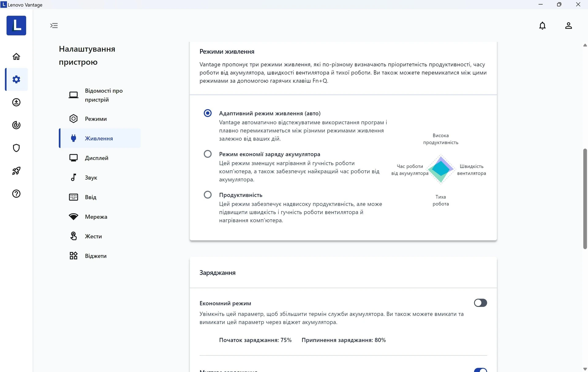The height and width of the screenshot is (372, 588).
Task: Click the Lenovo Vantage L logo
Action: pos(16,25)
